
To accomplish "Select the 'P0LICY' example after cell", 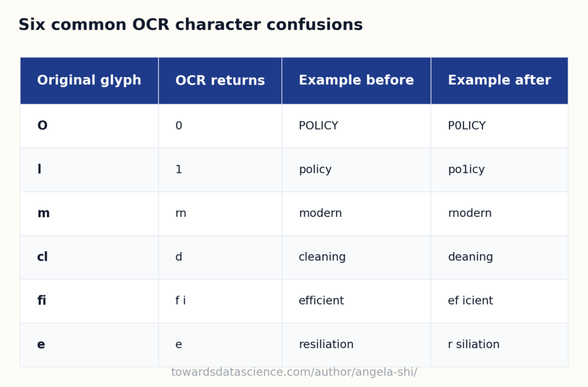I will 500,126.
